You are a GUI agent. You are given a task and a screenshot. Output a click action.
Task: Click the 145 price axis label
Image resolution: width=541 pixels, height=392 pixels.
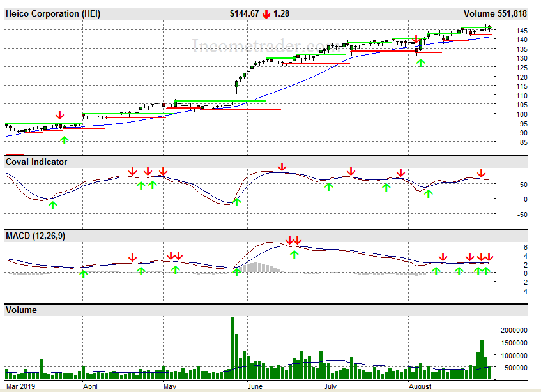coord(522,31)
